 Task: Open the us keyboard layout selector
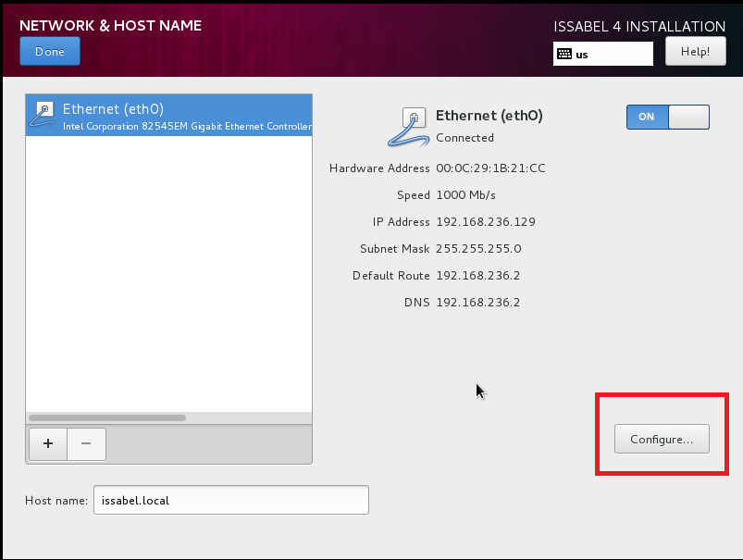602,54
